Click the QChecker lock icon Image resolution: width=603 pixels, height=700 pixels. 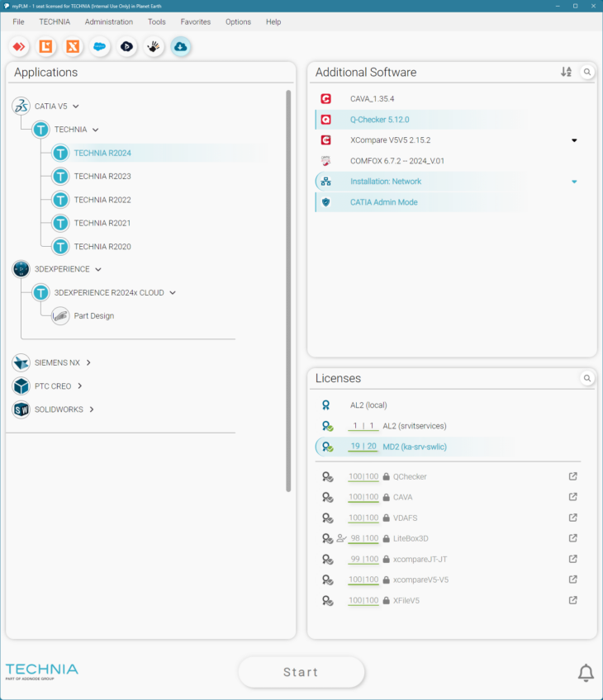pos(387,476)
